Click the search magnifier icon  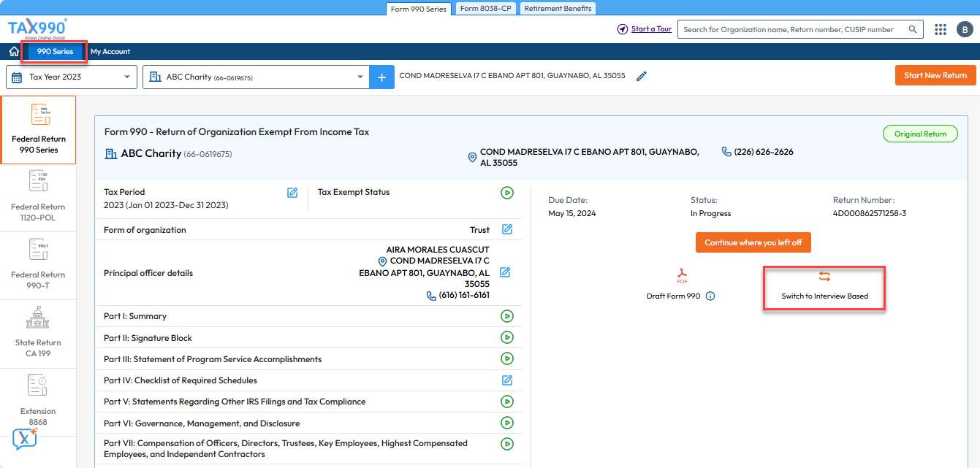pyautogui.click(x=913, y=29)
